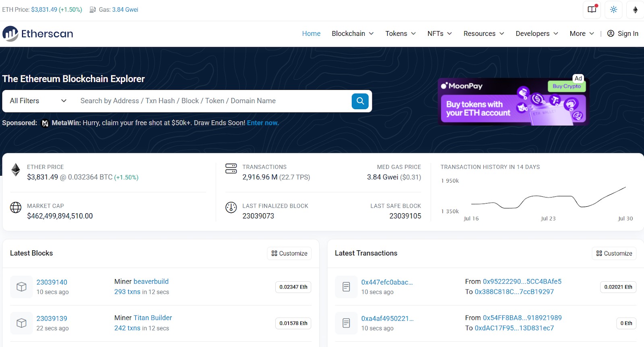Expand the NFTs menu
The width and height of the screenshot is (644, 347).
click(440, 33)
